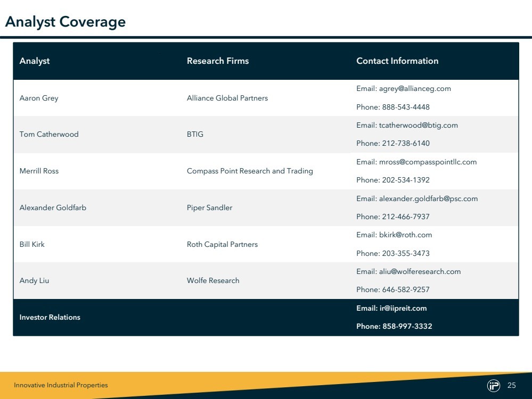Select the Wolfe Research firm cell
The image size is (532, 399).
[213, 280]
